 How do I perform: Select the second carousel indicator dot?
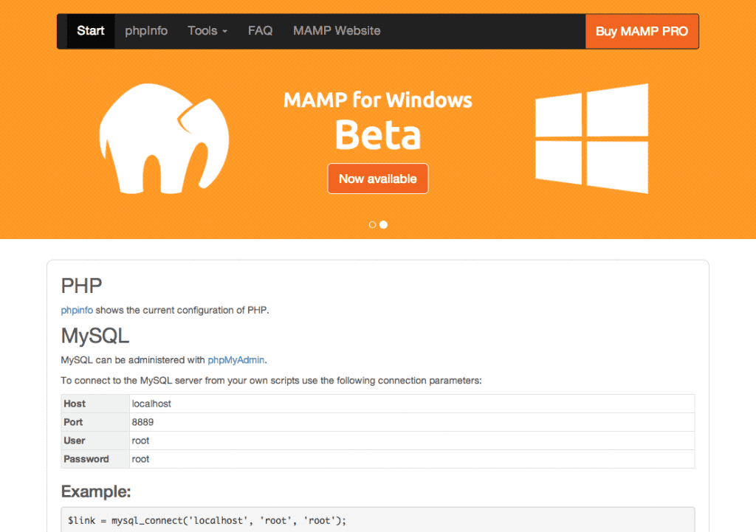383,224
